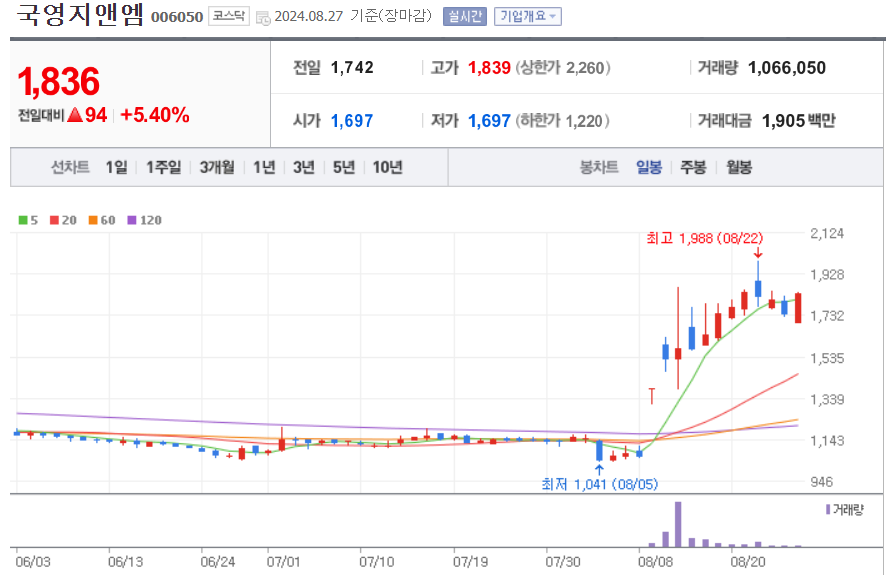Click the 거래량 volume legend marker
886x575 pixels.
828,509
